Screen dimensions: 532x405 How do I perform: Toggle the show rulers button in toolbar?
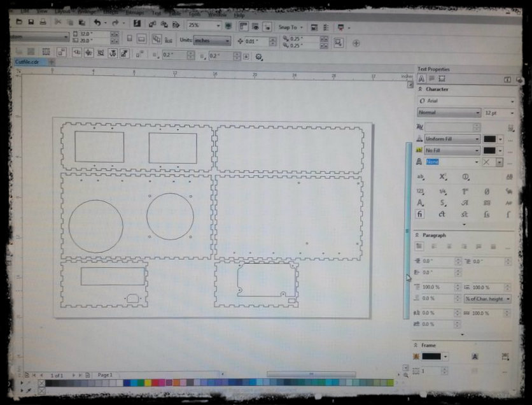click(x=243, y=27)
